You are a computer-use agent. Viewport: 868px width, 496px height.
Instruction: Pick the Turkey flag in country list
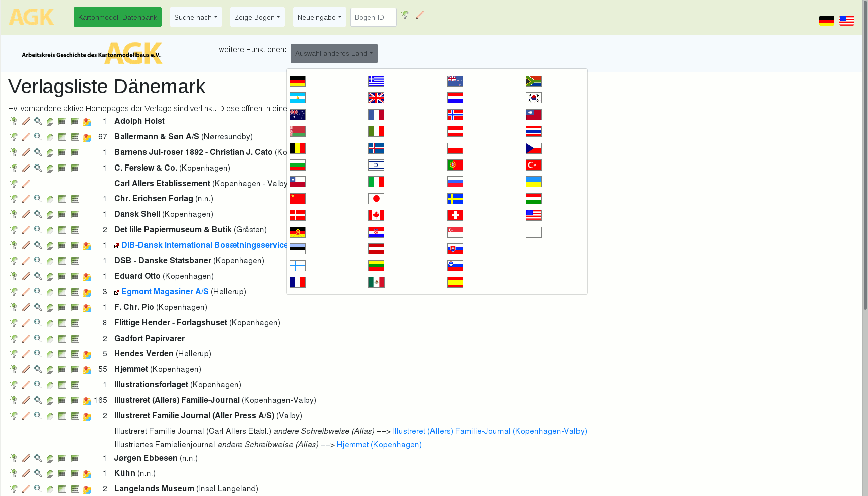point(534,165)
